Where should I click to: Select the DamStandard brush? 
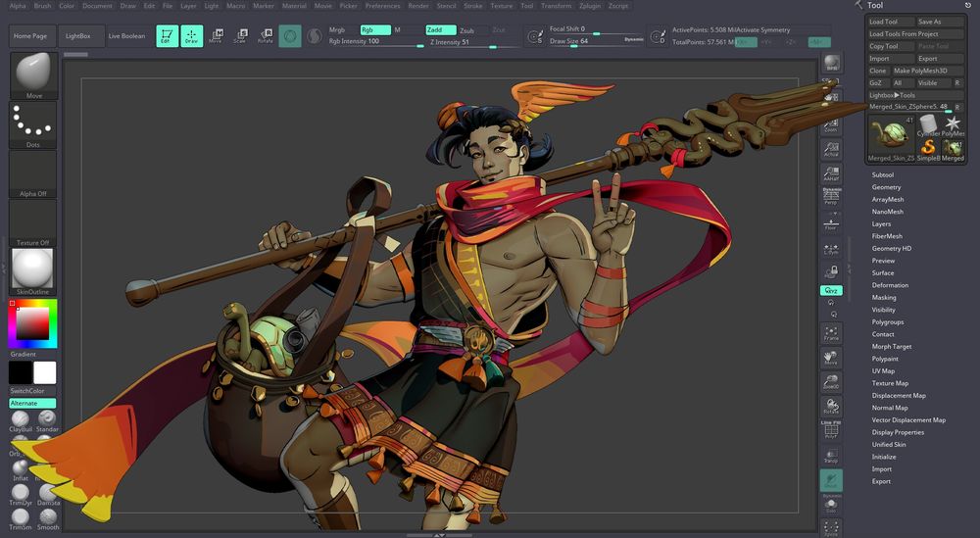pos(47,495)
